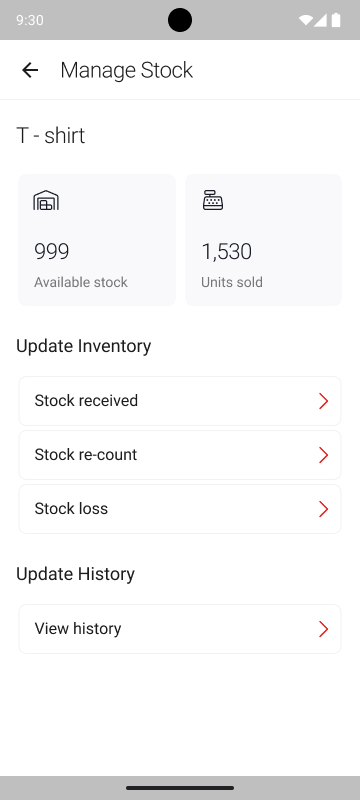Click the warehouse icon above Available stock
Image resolution: width=360 pixels, height=800 pixels.
(x=46, y=200)
